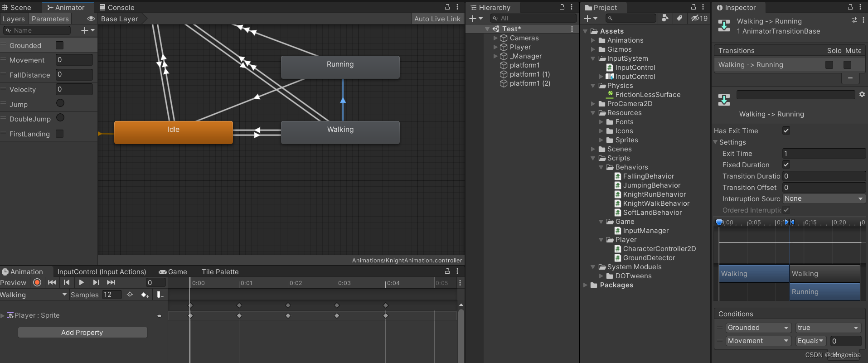Uncheck Fixed Duration checkbox
The image size is (868, 363).
pyautogui.click(x=786, y=165)
